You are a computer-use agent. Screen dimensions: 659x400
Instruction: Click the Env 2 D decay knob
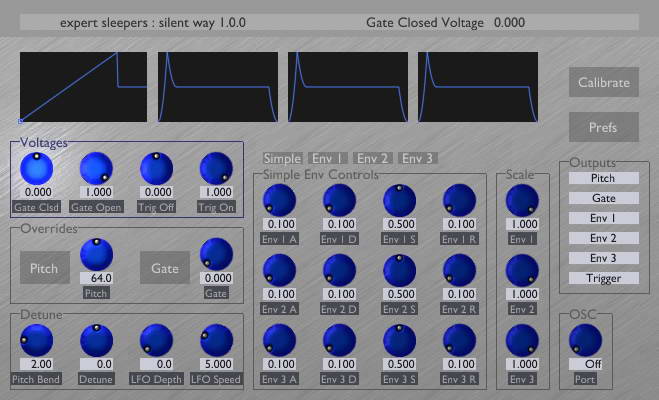coord(340,270)
